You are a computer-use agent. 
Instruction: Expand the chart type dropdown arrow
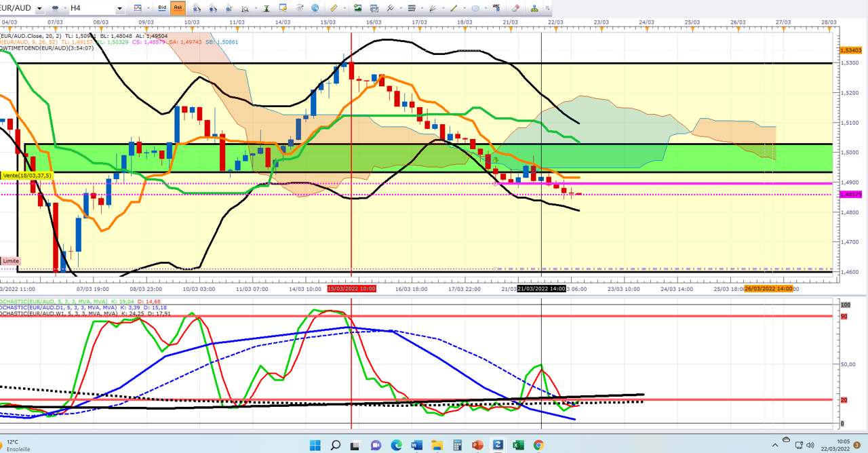(149, 8)
